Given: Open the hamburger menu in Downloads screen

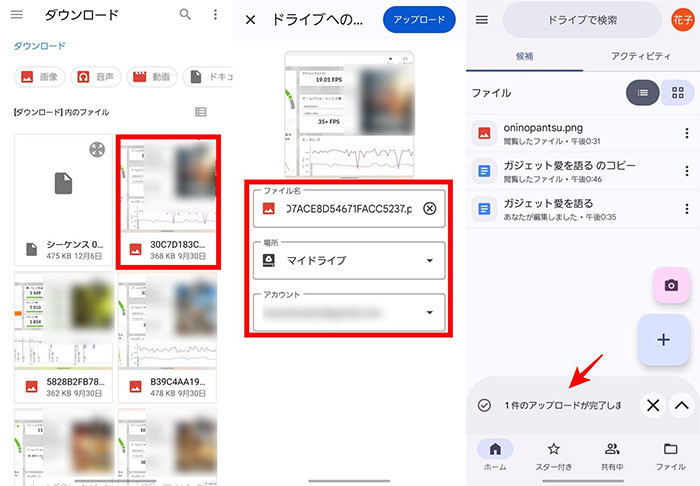Looking at the screenshot, I should [x=17, y=15].
